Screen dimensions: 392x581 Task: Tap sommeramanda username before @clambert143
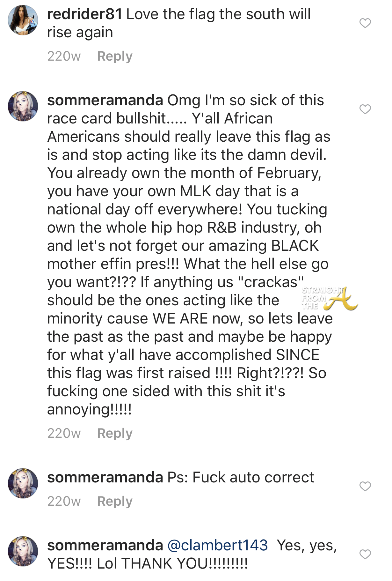pos(105,546)
